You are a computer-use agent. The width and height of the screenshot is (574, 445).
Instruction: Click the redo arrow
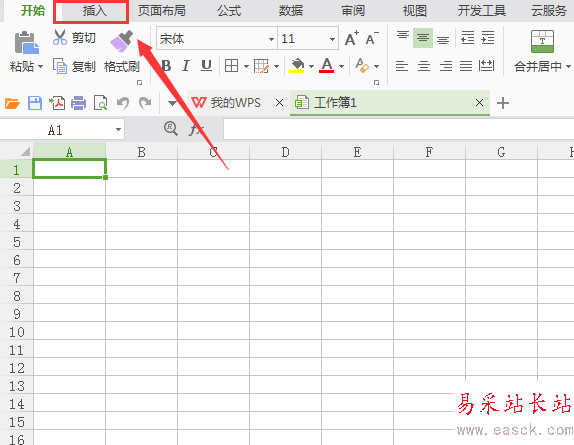click(x=145, y=103)
